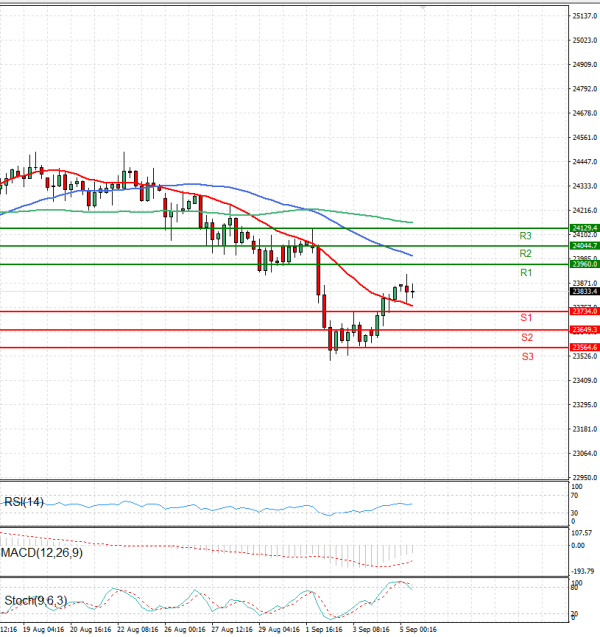Click the R2 resistance label
The height and width of the screenshot is (637, 600).
click(525, 254)
